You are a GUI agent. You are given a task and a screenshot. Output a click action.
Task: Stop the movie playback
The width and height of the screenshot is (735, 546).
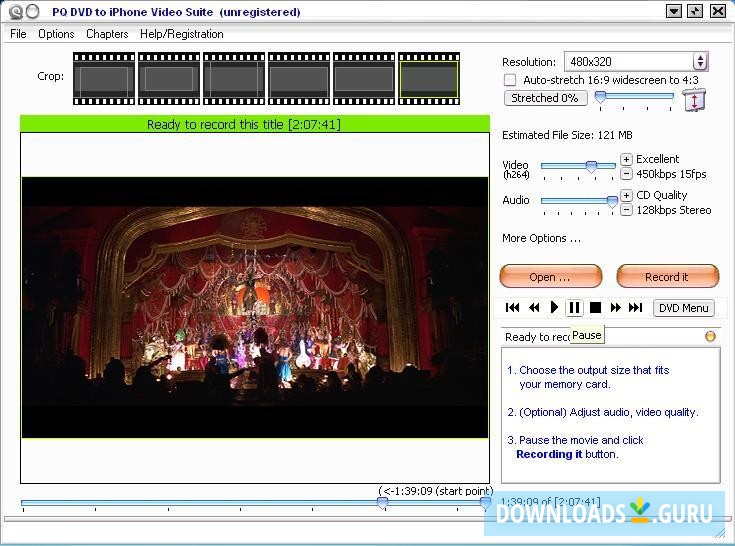pos(595,307)
